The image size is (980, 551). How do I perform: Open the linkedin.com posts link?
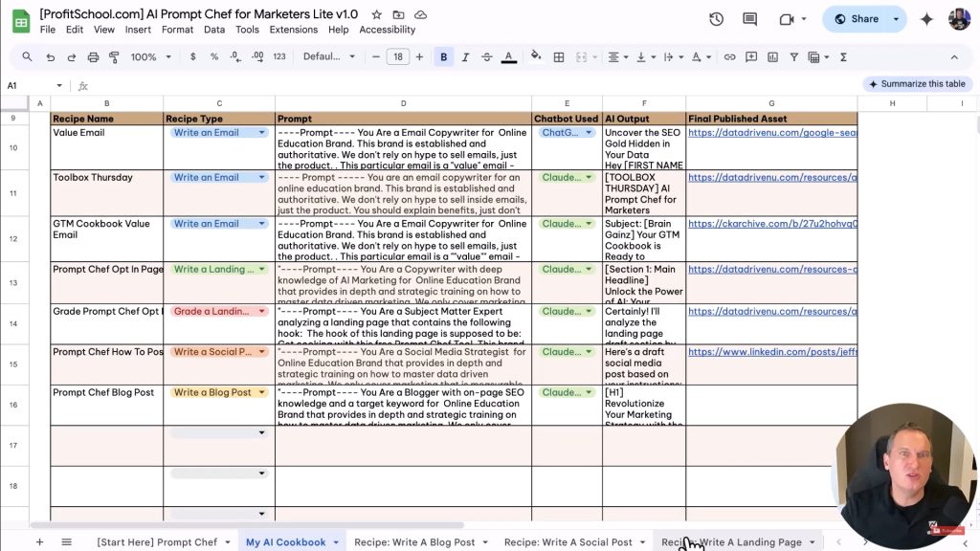click(x=772, y=352)
